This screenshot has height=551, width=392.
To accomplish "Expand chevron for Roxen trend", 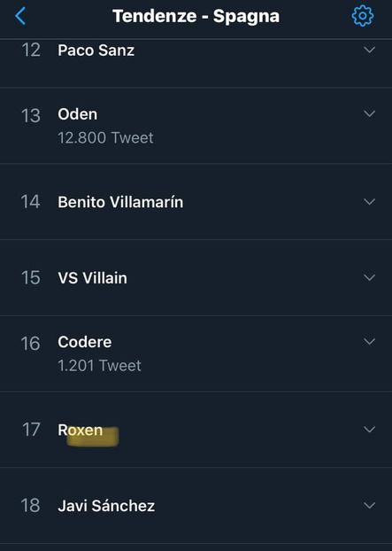I will click(369, 430).
